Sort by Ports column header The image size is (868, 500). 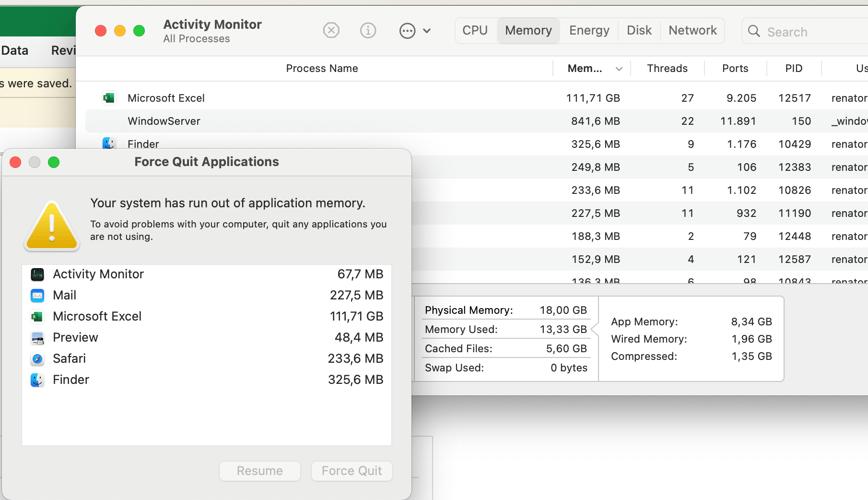click(x=735, y=69)
